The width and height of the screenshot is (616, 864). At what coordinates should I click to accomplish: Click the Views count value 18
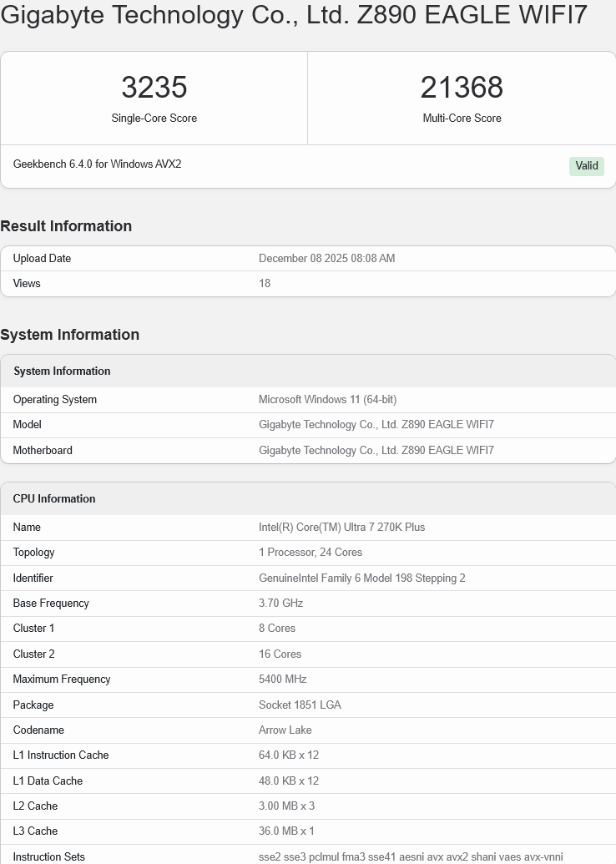click(x=265, y=284)
